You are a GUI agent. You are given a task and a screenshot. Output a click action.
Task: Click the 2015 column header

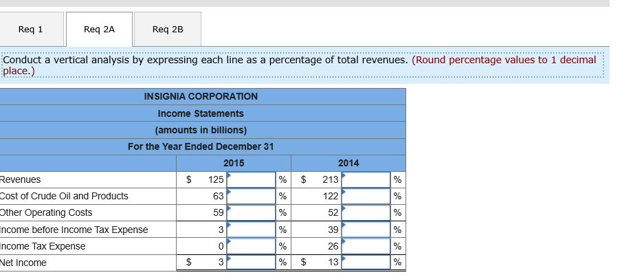pos(234,163)
